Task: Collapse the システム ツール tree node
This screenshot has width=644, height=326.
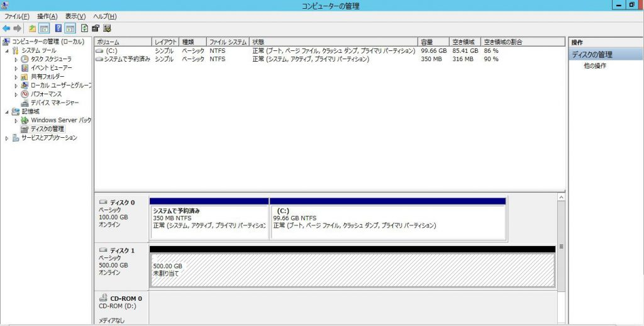Action: pos(8,50)
